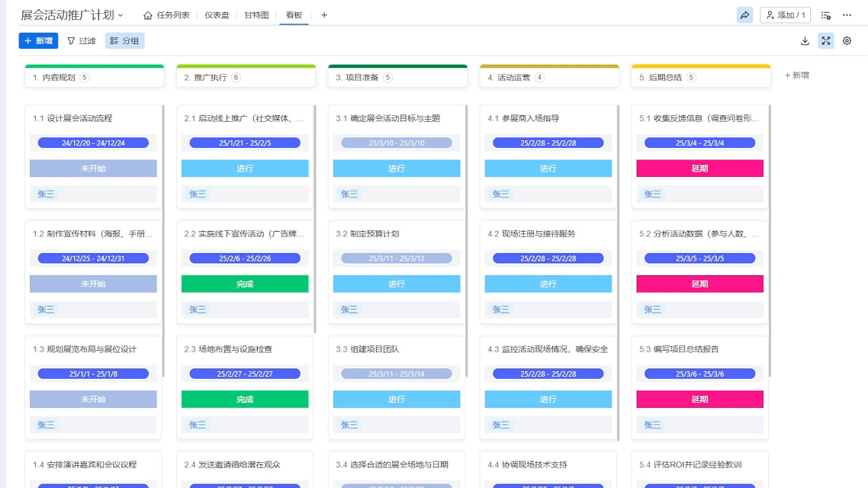Click the 完成 status bar on task 2.2
This screenshot has height=488, width=868.
click(245, 284)
